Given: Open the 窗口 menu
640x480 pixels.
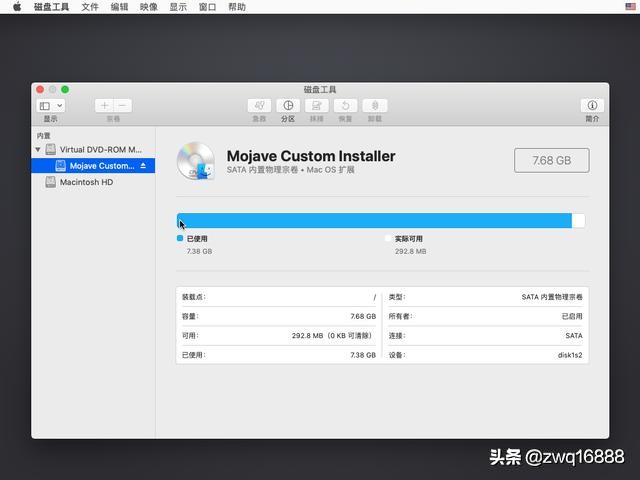Looking at the screenshot, I should [207, 7].
